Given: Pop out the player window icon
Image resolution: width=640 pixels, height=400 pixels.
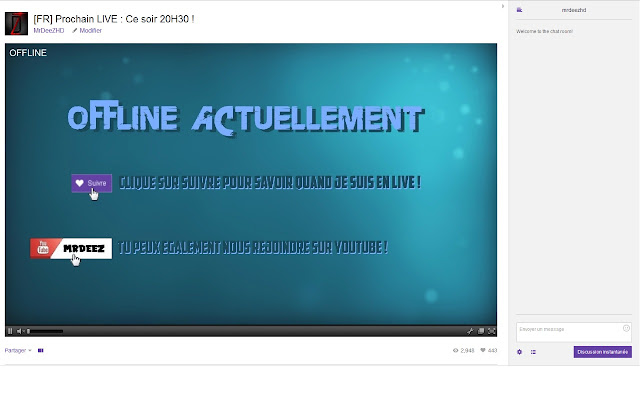Looking at the screenshot, I should coord(481,331).
